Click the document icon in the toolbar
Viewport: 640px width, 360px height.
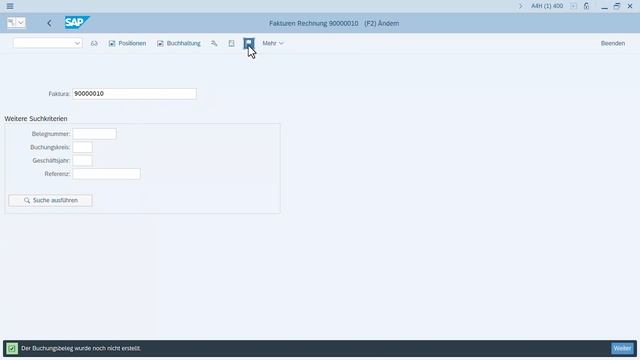click(x=231, y=43)
